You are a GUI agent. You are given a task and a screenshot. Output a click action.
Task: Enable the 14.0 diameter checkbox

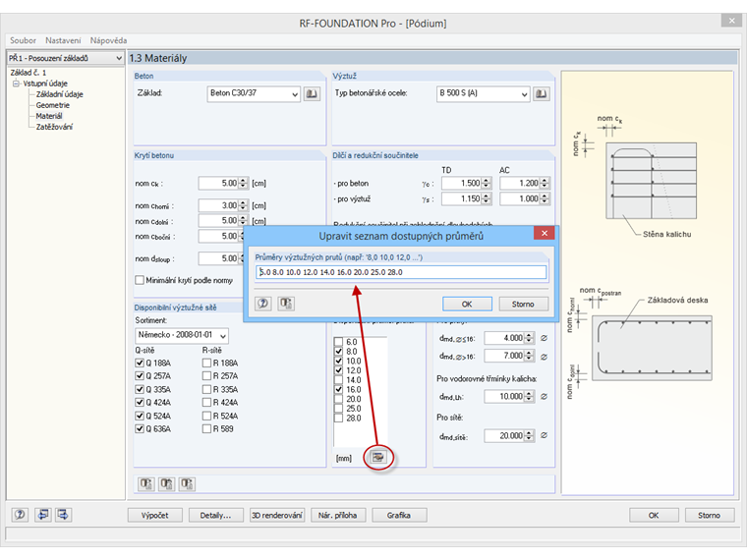tap(338, 380)
